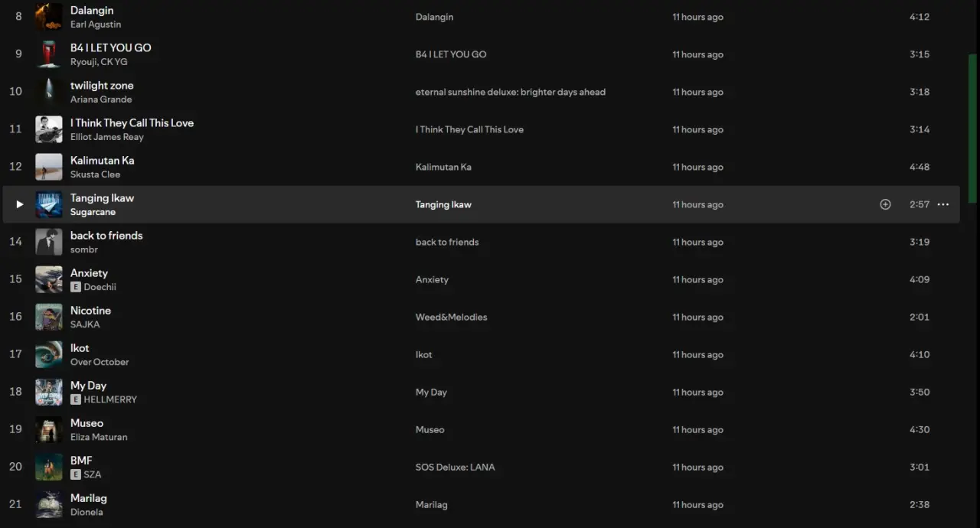The width and height of the screenshot is (980, 528).
Task: Click the Anxiety track cover image
Action: point(49,279)
